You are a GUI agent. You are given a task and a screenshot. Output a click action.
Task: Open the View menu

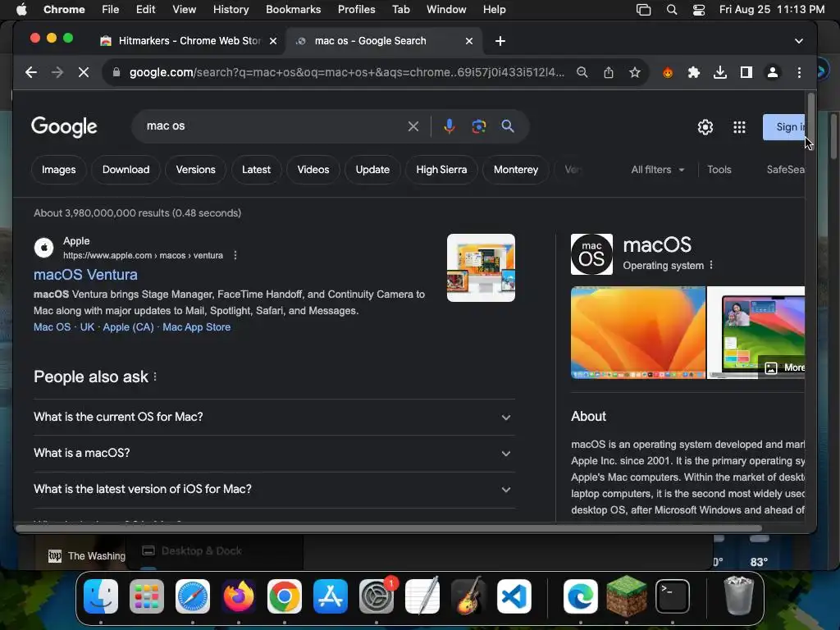pos(184,10)
